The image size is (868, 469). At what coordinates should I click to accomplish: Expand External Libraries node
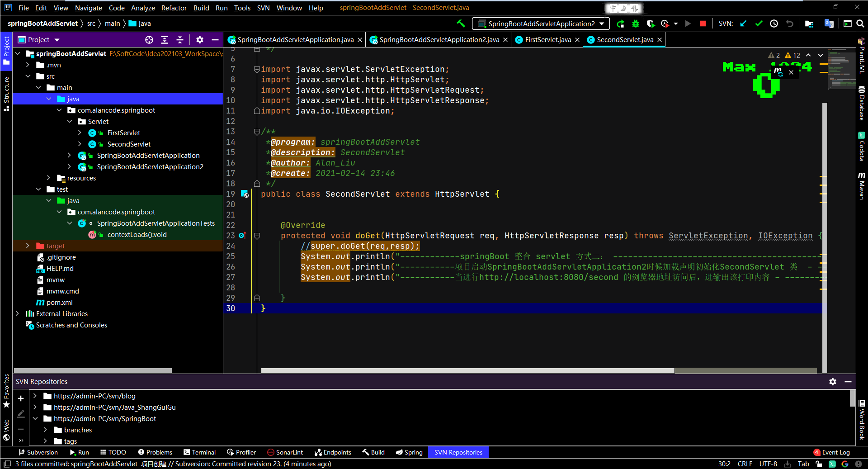[x=17, y=314]
